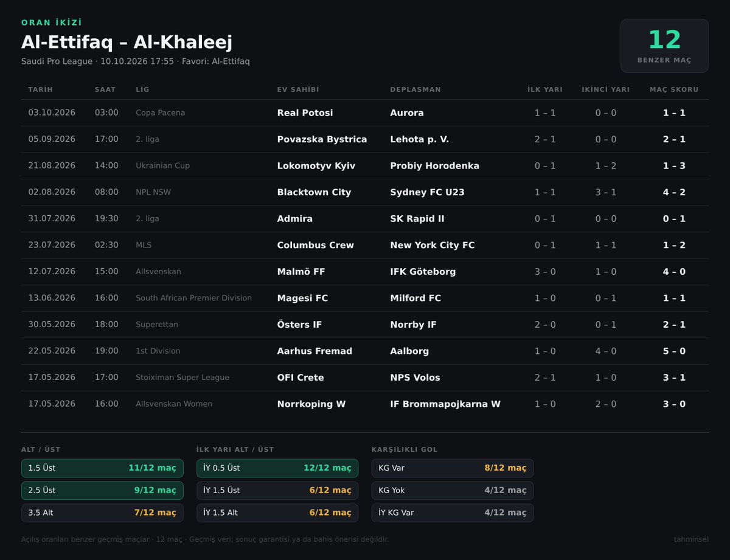Click the Ukrainian Cup league name
This screenshot has height=560, width=730.
click(163, 166)
